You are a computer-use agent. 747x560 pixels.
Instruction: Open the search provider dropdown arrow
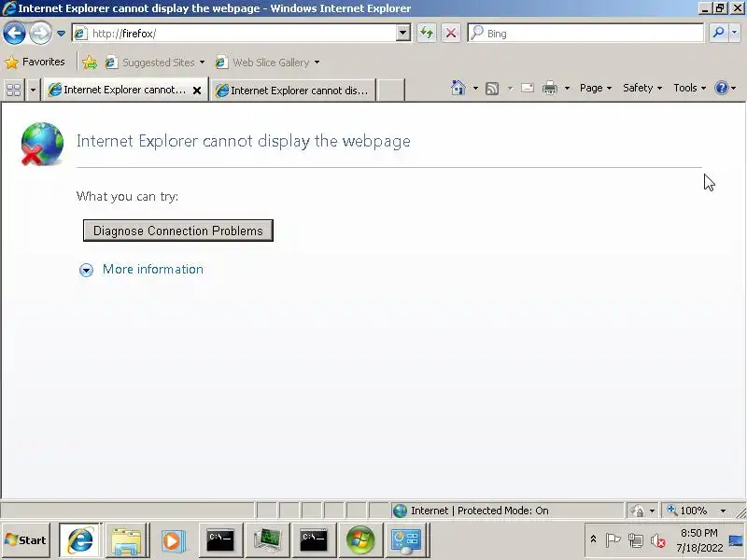[x=734, y=33]
